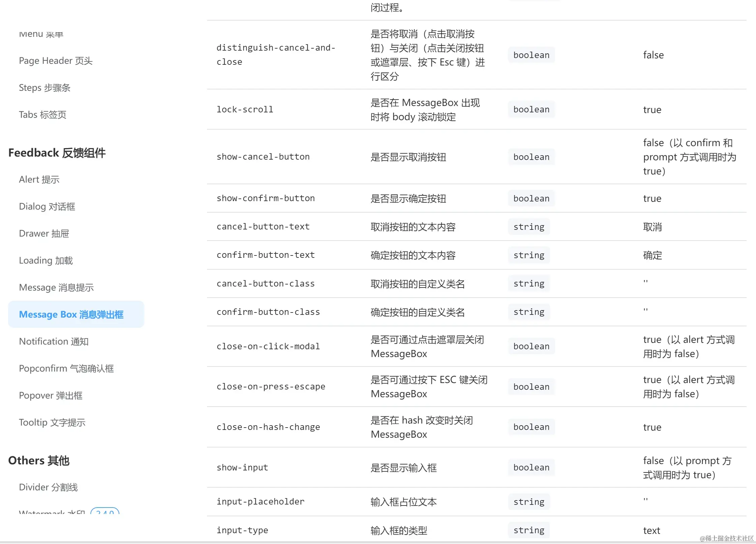Open Dialog 对话框 sidebar entry
Screen dimensions: 756x544
click(47, 207)
